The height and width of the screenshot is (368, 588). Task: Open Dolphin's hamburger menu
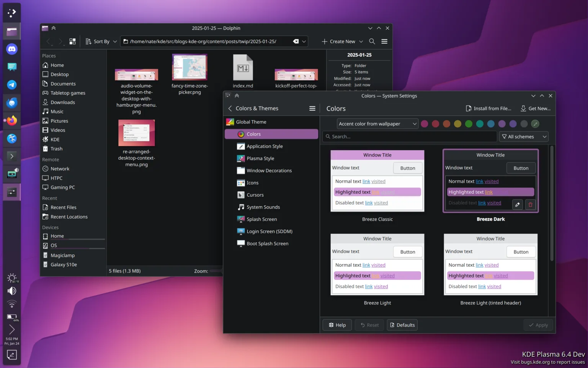click(384, 41)
